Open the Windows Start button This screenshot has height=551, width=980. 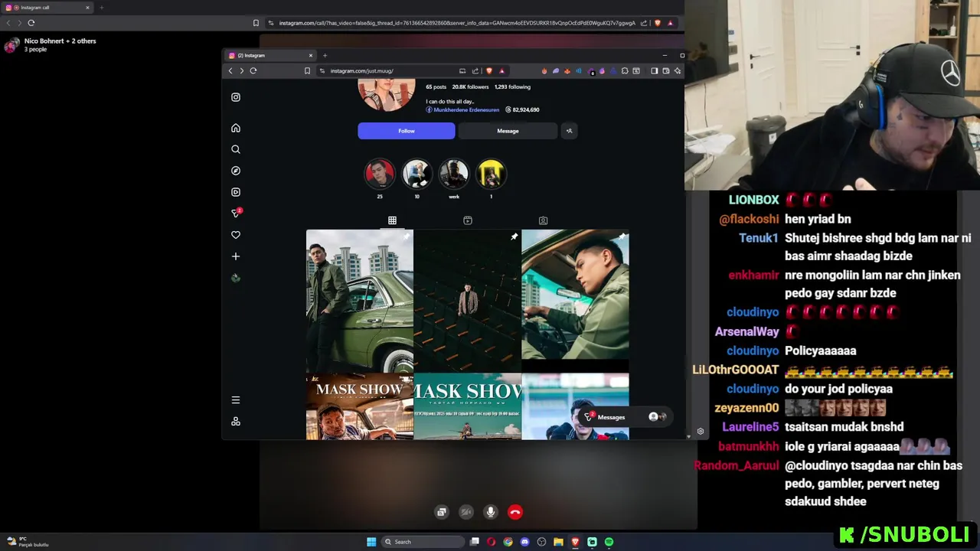371,542
